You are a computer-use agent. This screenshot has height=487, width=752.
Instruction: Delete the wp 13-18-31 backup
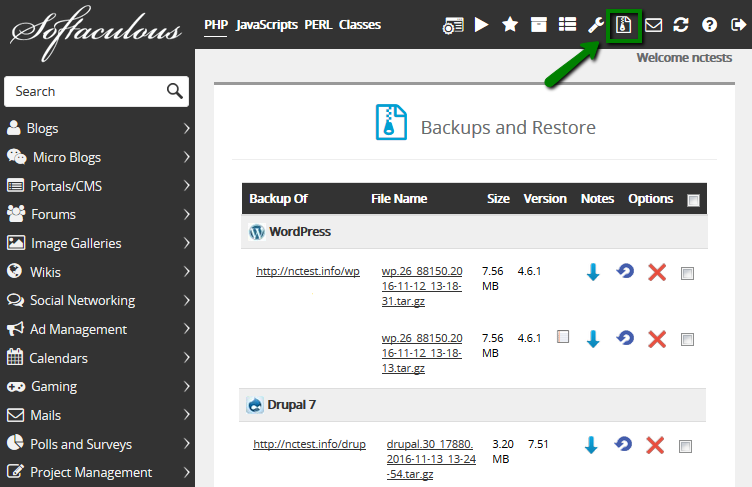point(657,272)
